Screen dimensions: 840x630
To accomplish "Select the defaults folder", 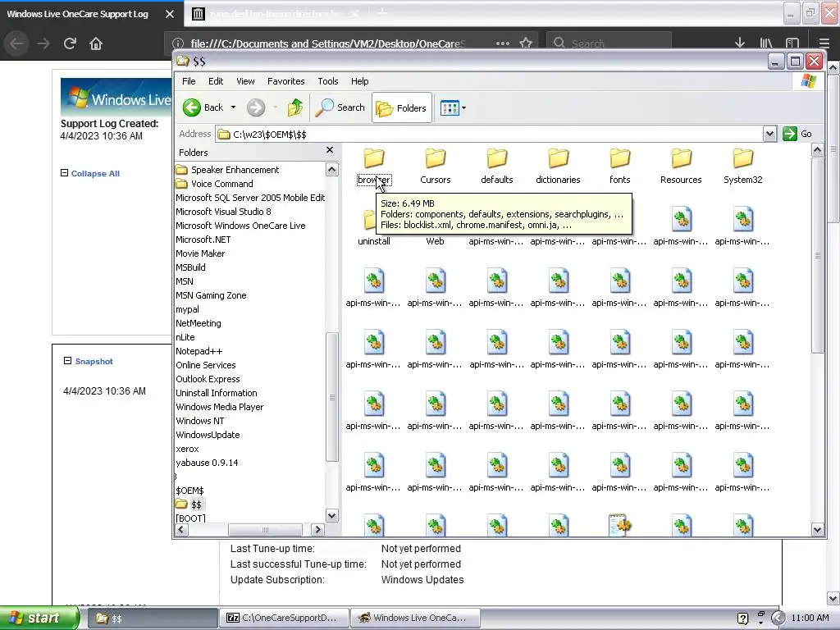I will [496, 166].
